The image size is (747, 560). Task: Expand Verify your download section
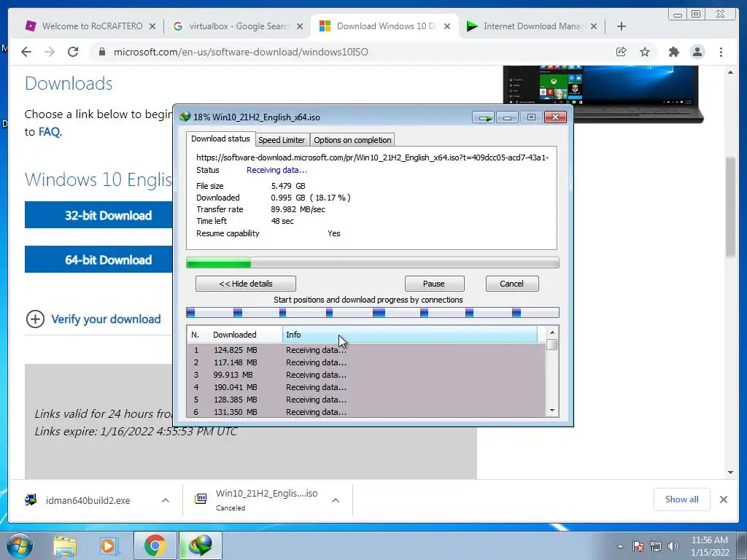tap(93, 319)
